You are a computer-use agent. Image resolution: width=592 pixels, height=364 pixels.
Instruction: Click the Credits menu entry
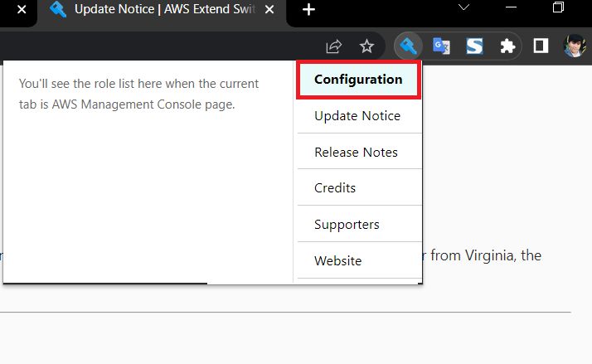(335, 188)
